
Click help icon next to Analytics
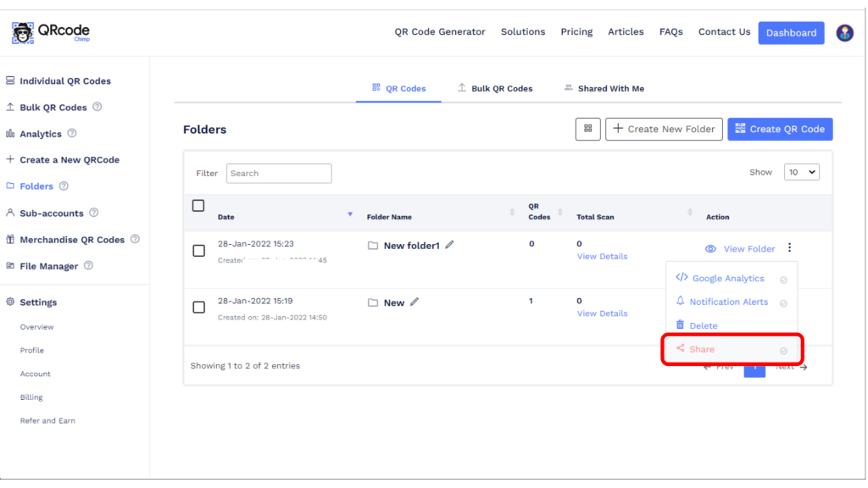72,133
